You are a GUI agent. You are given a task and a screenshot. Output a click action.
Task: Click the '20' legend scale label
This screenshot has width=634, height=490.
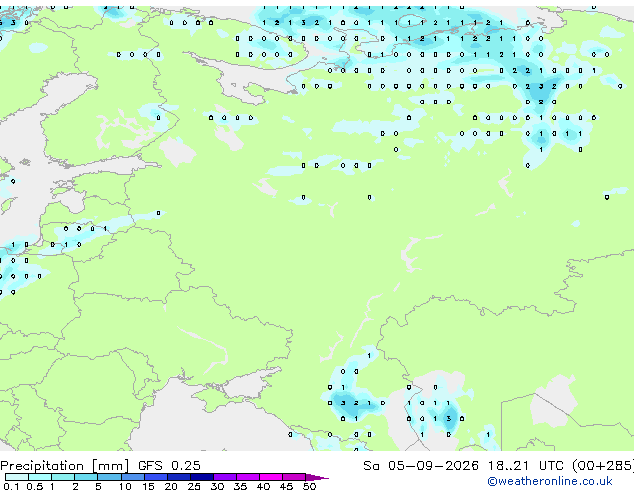tap(171, 486)
